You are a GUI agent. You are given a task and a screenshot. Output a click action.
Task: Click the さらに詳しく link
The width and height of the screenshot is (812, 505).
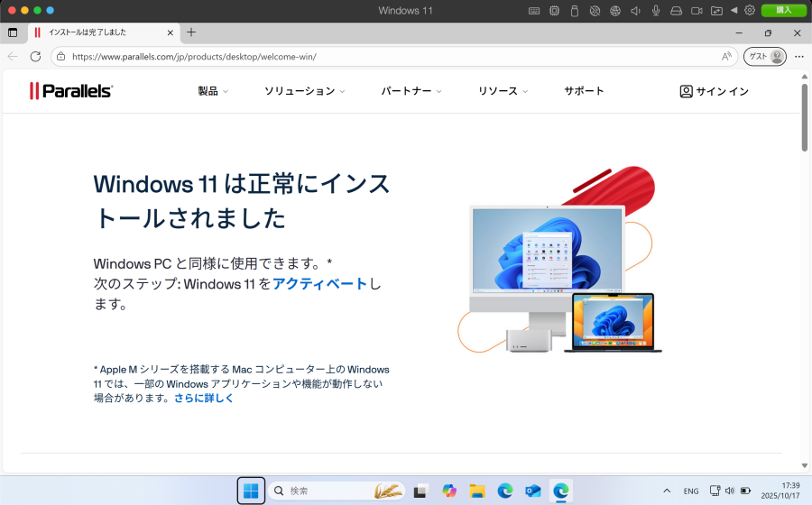(204, 398)
